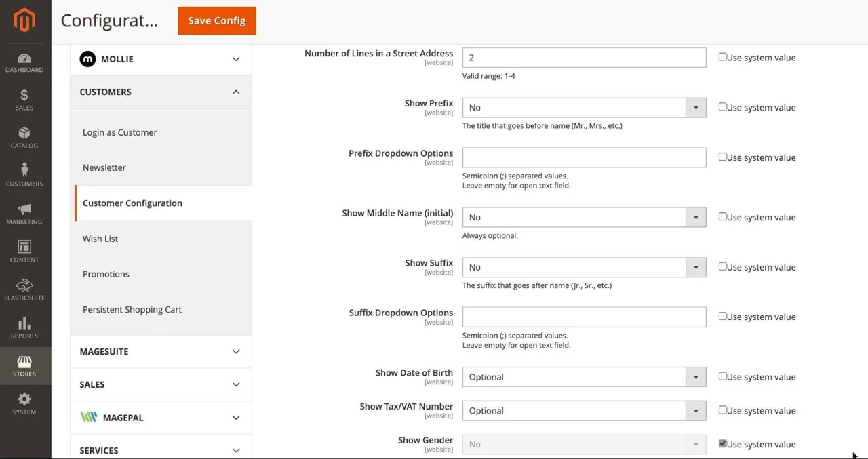868x459 pixels.
Task: Check Use system value for Show Prefix
Action: click(723, 107)
